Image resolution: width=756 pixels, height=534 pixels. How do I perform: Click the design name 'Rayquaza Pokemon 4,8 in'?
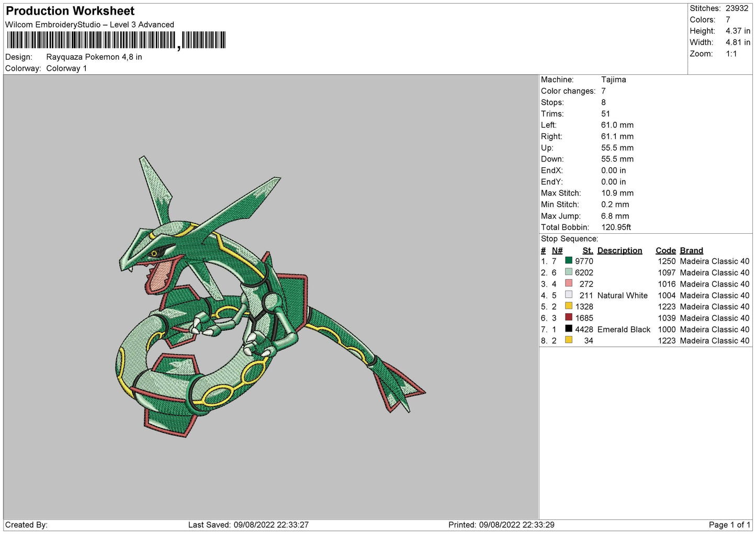pos(94,57)
